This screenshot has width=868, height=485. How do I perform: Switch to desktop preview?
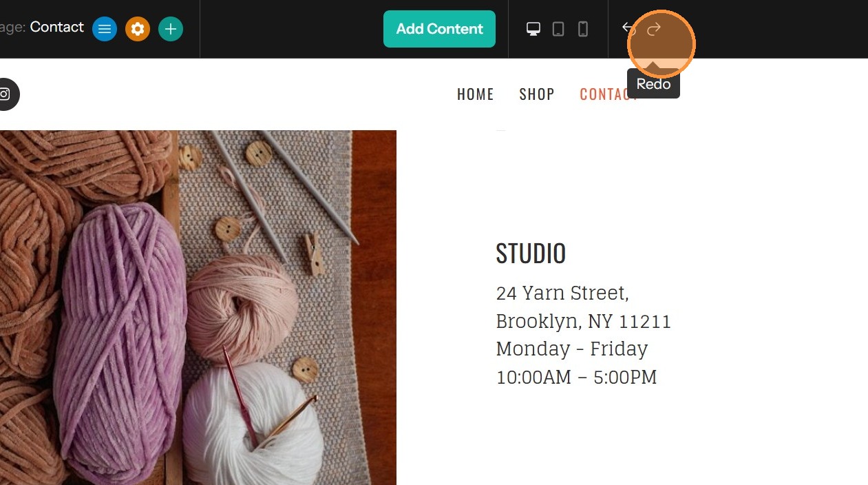[x=533, y=29]
